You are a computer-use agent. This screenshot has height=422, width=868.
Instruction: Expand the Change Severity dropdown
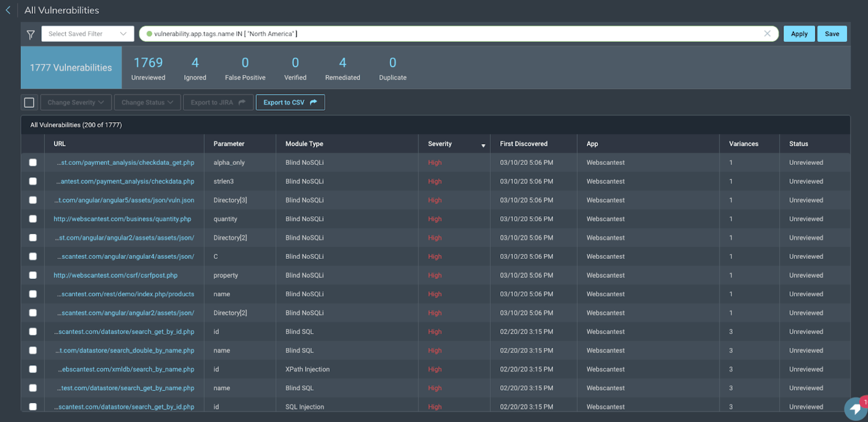click(x=76, y=103)
